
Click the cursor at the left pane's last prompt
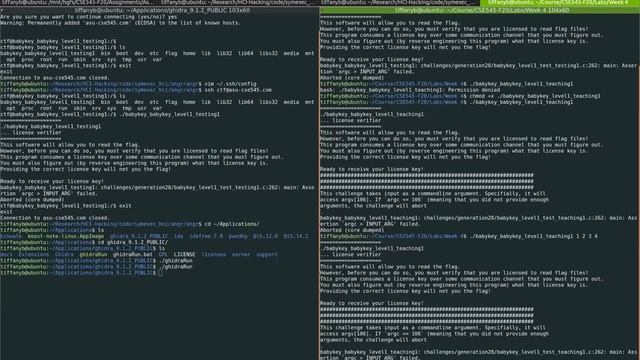point(160,273)
